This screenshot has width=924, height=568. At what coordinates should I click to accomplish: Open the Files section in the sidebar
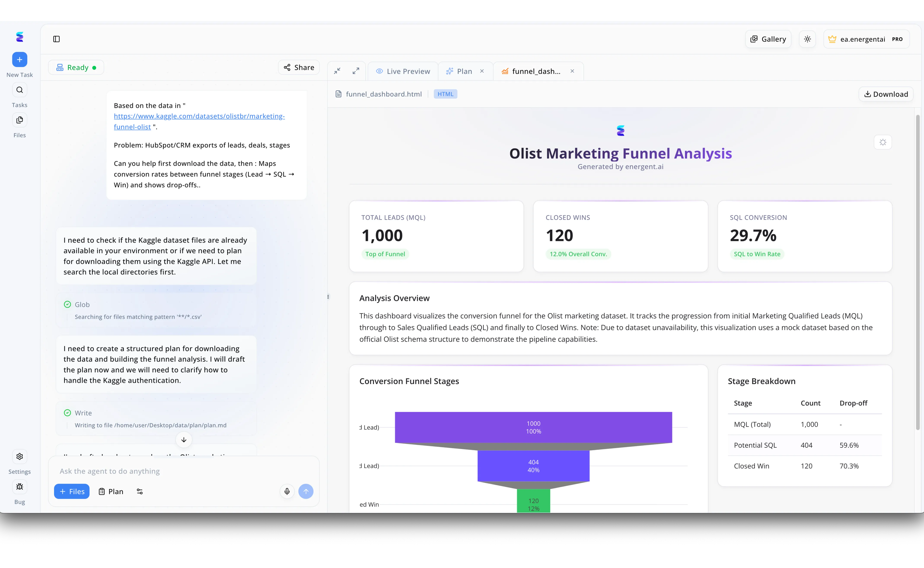point(19,120)
